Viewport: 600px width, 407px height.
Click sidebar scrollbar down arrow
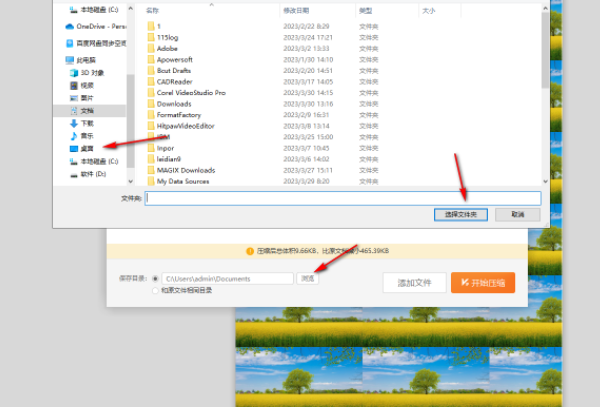pyautogui.click(x=130, y=181)
